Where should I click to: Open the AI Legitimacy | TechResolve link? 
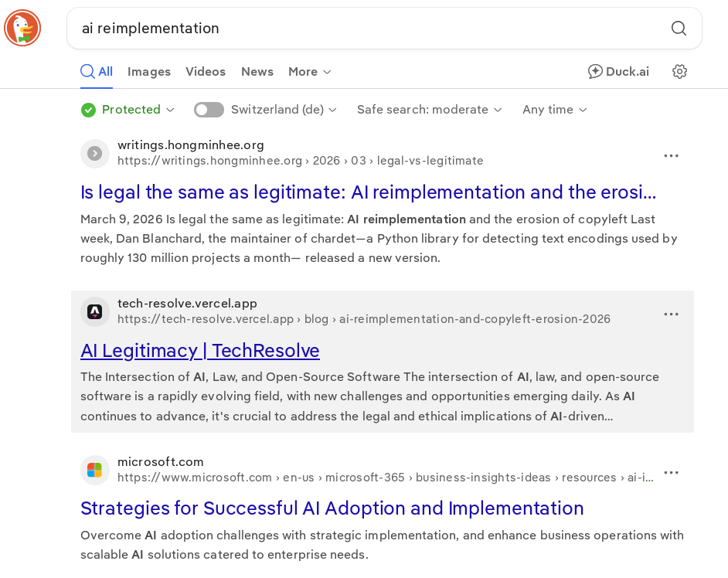click(x=200, y=351)
